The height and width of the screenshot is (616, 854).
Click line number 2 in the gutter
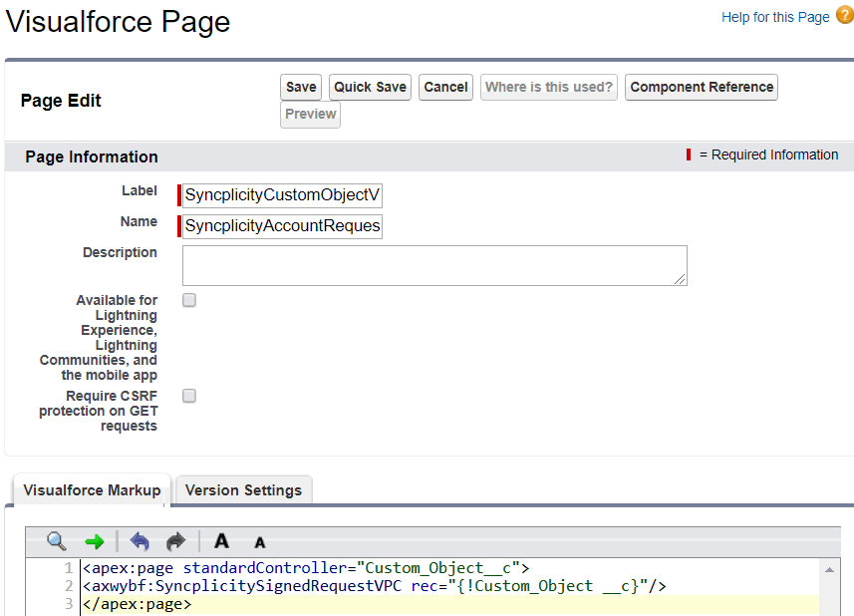[x=69, y=586]
